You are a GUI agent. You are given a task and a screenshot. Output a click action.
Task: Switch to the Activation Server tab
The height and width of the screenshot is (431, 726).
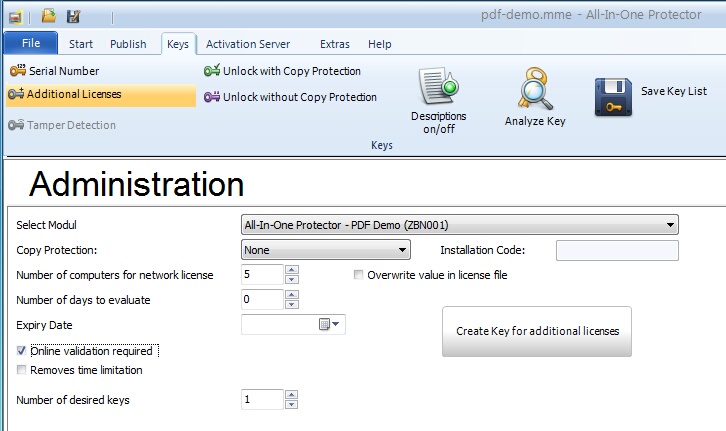pyautogui.click(x=248, y=44)
